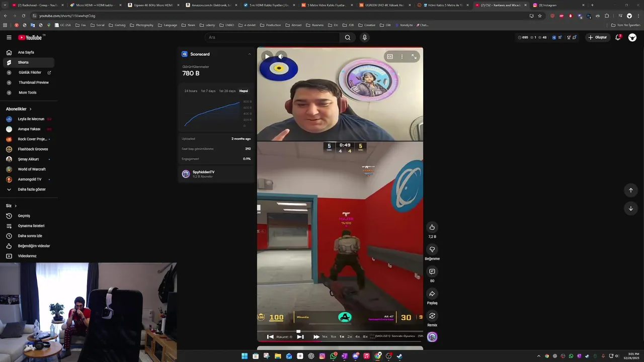Viewport: 644px width, 362px height.
Task: Remix this Short
Action: (432, 316)
